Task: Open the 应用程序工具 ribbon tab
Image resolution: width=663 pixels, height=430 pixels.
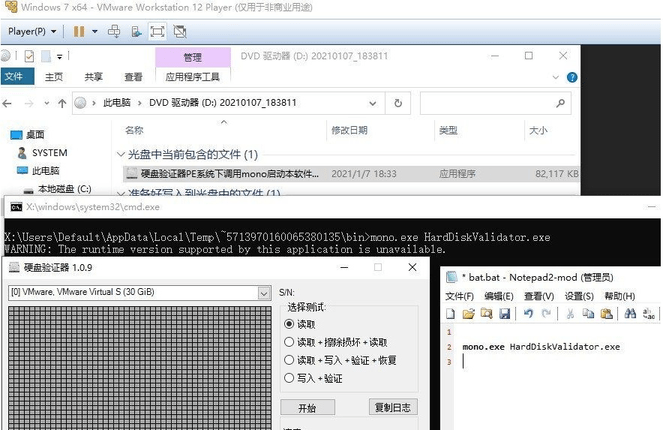Action: click(x=192, y=77)
